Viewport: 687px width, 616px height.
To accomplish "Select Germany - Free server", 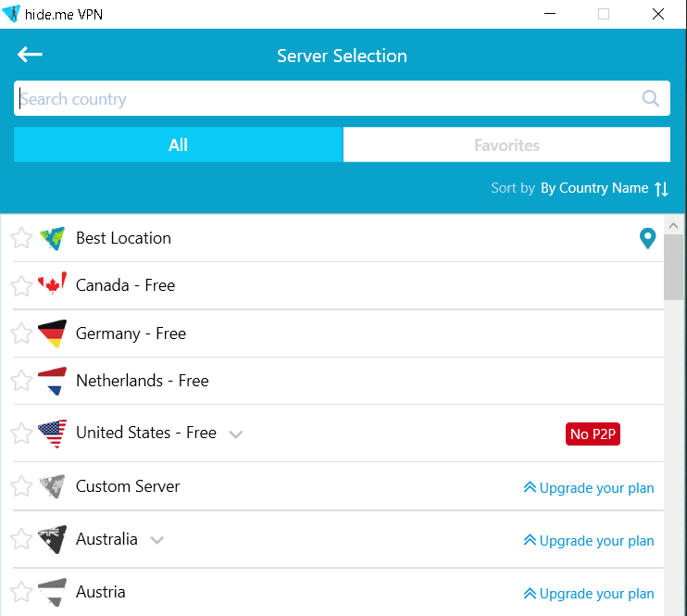I will [x=338, y=333].
